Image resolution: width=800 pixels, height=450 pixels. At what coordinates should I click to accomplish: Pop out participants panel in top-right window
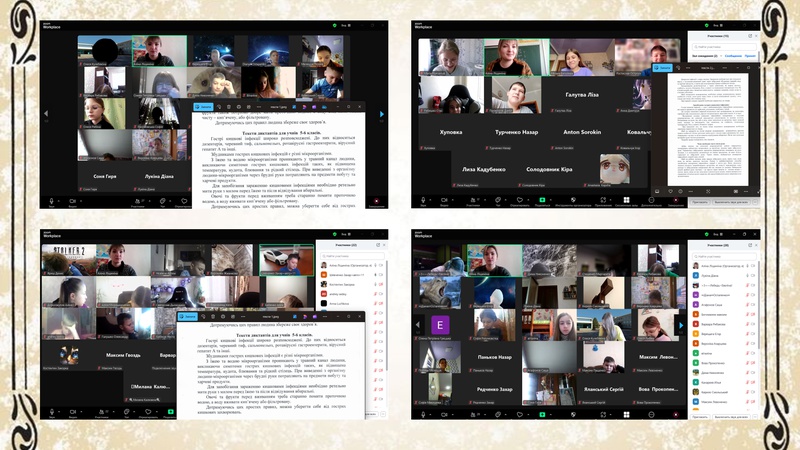[750, 36]
